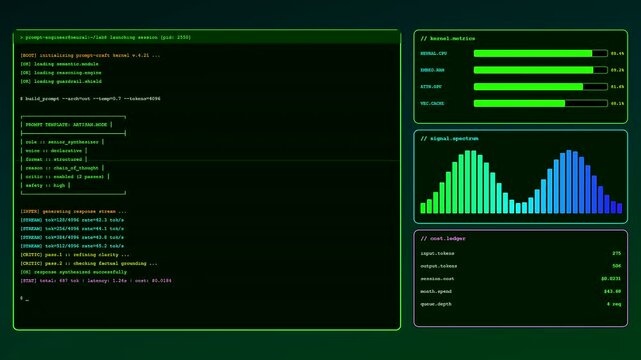This screenshot has height=360, width=641.
Task: Click the month.spend dollar value
Action: pos(612,292)
